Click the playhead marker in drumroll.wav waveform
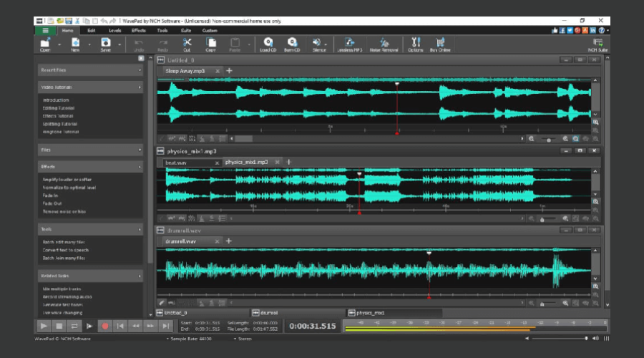The width and height of the screenshot is (644, 358). [x=429, y=253]
